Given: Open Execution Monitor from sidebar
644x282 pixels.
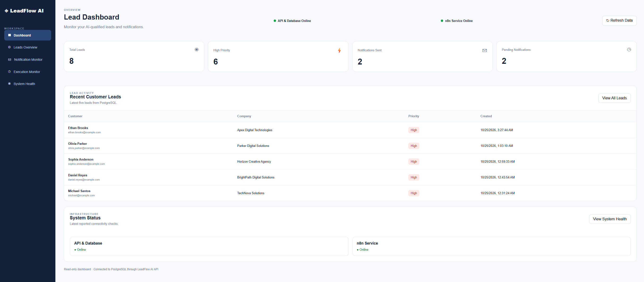Looking at the screenshot, I should (28, 72).
